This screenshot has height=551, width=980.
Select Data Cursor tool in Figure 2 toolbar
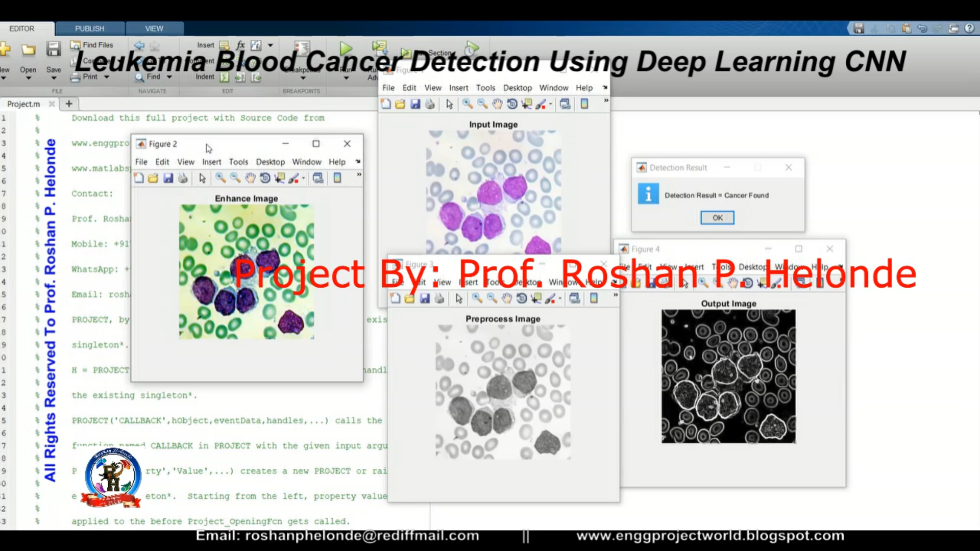tap(280, 178)
